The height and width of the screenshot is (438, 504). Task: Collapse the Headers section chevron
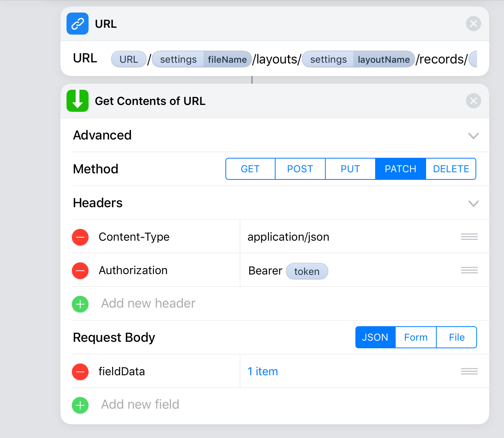click(x=473, y=203)
